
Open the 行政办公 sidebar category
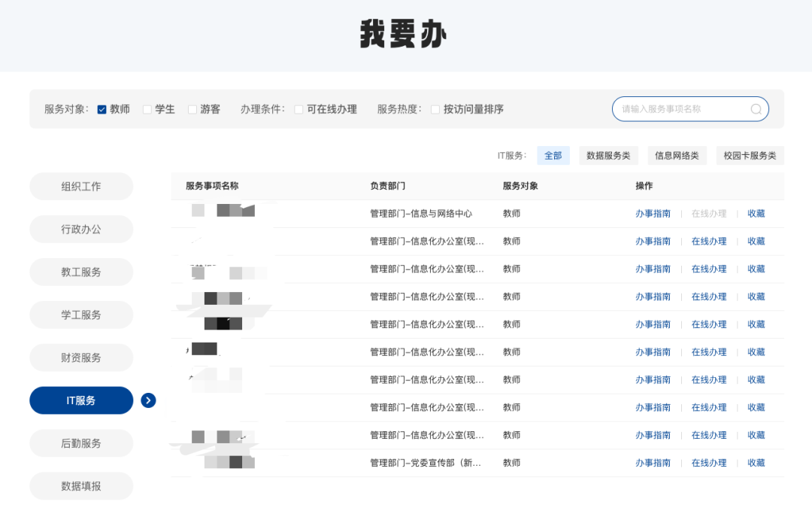click(x=81, y=230)
